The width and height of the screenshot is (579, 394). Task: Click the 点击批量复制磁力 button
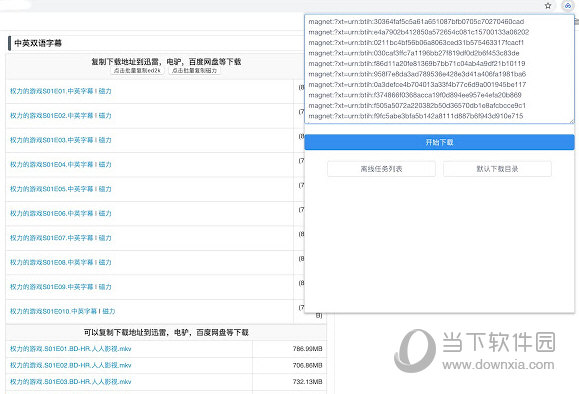(195, 70)
